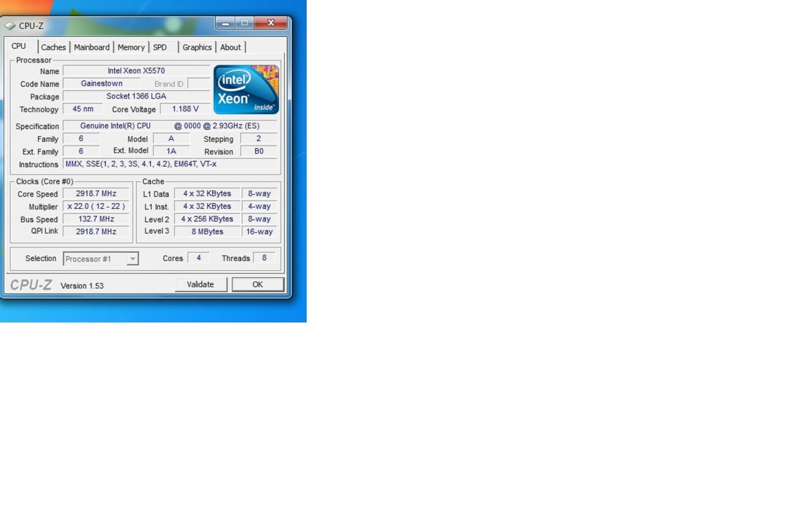Click the Instructions field MMX, SSE

coord(170,164)
